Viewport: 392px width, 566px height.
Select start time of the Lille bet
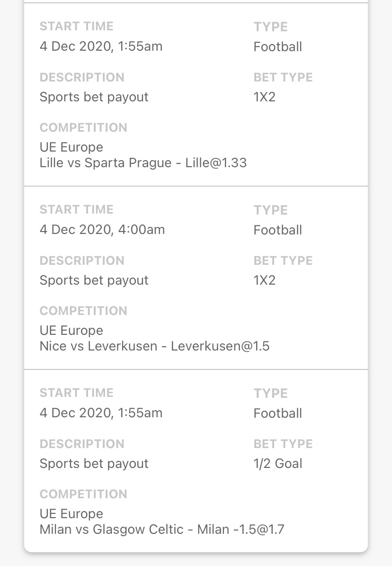tap(101, 46)
